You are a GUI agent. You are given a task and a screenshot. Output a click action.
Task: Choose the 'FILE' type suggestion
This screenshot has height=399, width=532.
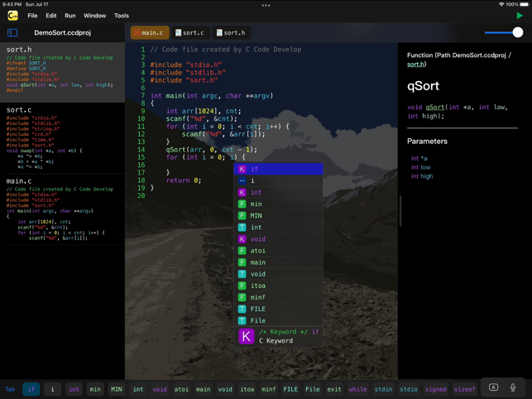tap(278, 309)
